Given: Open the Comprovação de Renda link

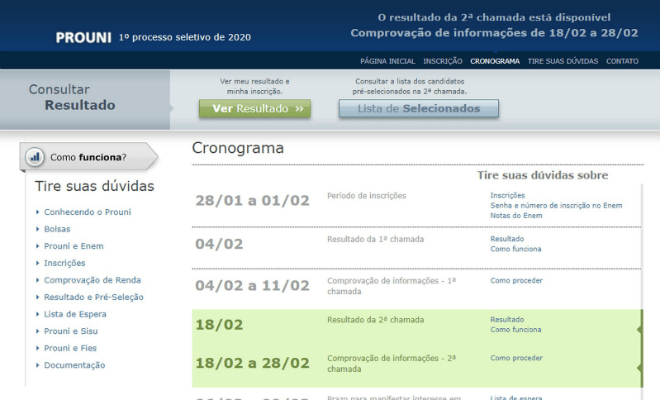Looking at the screenshot, I should (x=93, y=280).
